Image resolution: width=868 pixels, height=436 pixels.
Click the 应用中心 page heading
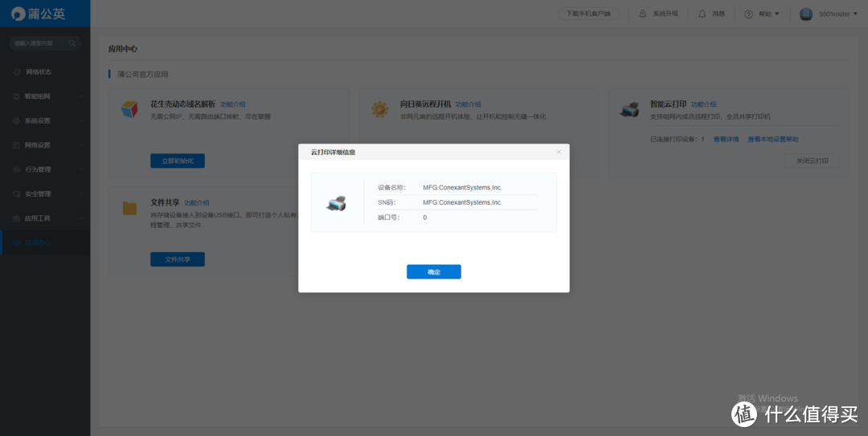(x=123, y=49)
